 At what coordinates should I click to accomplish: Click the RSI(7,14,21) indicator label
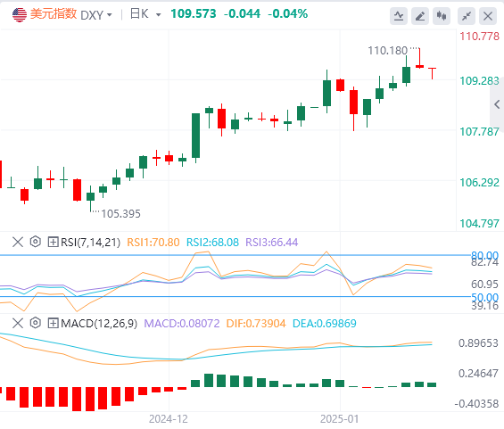pyautogui.click(x=90, y=242)
